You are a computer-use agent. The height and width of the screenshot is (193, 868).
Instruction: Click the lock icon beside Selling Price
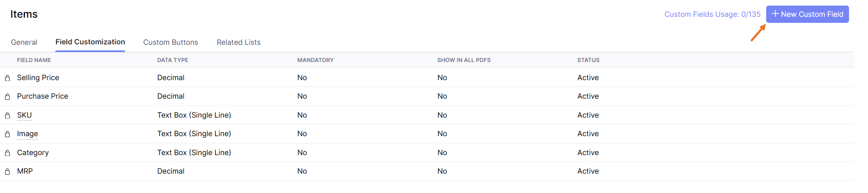click(x=7, y=78)
